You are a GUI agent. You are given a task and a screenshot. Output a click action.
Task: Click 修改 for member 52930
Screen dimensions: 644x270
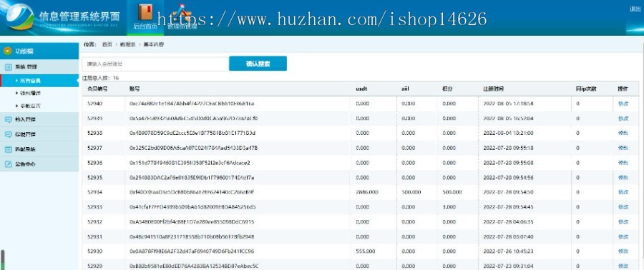(623, 251)
